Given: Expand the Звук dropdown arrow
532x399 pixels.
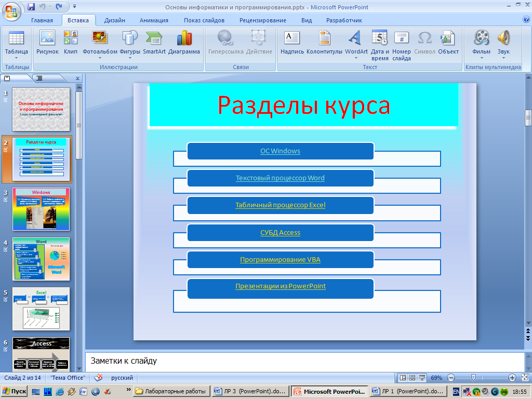Looking at the screenshot, I should [503, 58].
